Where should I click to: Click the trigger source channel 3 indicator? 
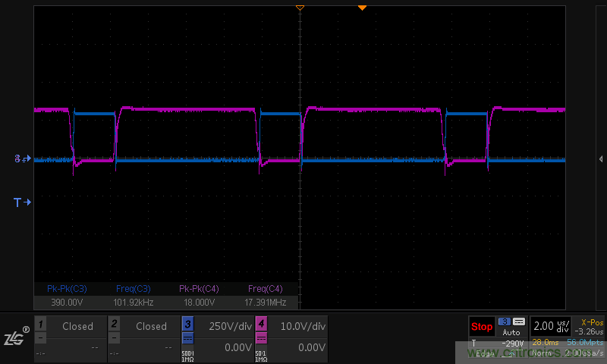pos(503,322)
